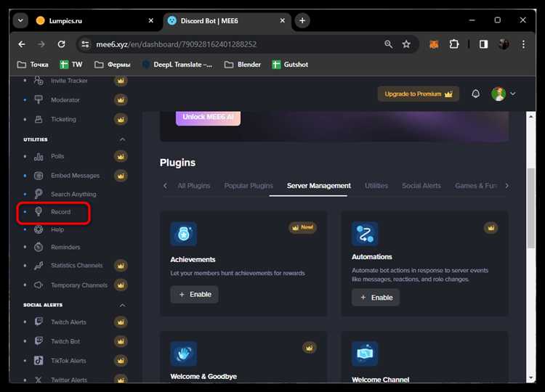The width and height of the screenshot is (545, 392).
Task: Click the Achievements plugin icon
Action: (x=184, y=234)
